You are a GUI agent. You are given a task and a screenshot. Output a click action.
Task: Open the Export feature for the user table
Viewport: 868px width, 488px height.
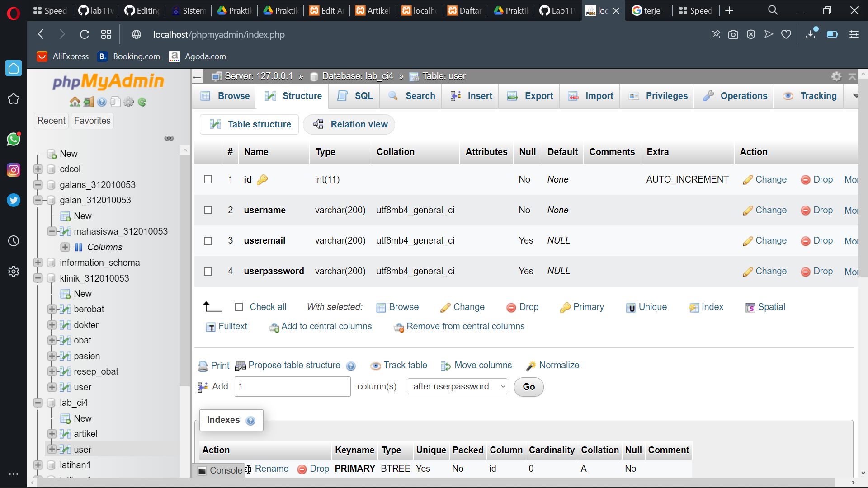tap(528, 96)
